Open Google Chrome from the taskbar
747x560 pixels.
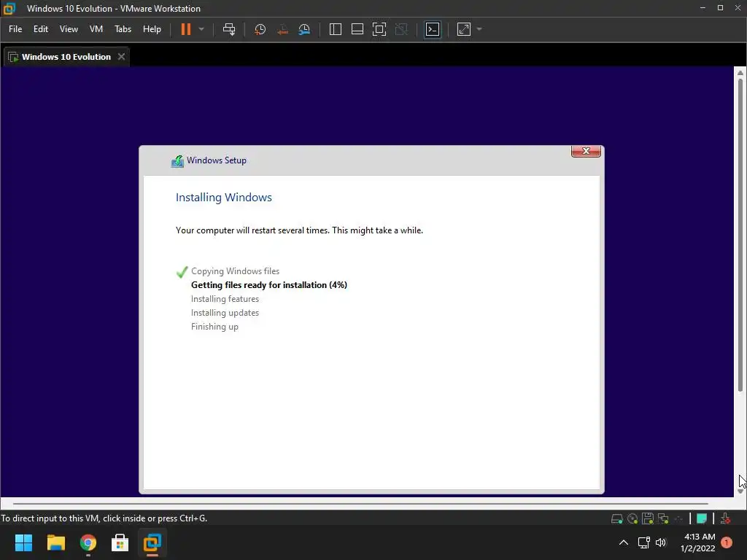point(88,542)
